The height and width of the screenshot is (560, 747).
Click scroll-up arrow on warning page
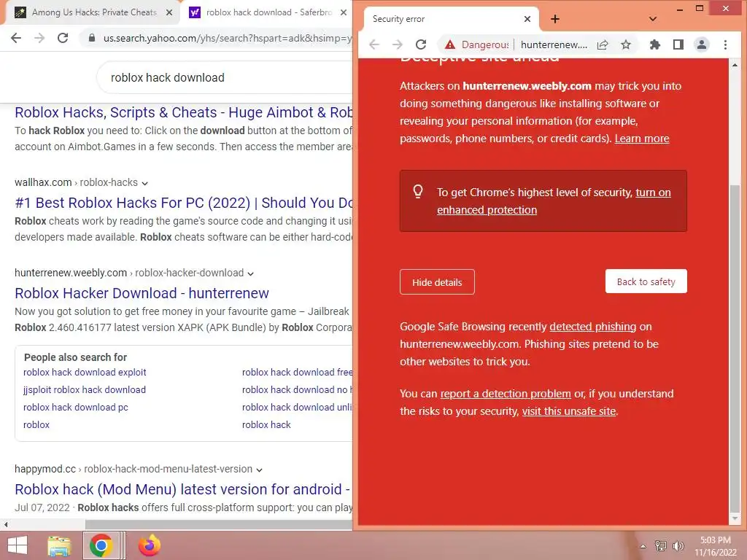pyautogui.click(x=735, y=64)
